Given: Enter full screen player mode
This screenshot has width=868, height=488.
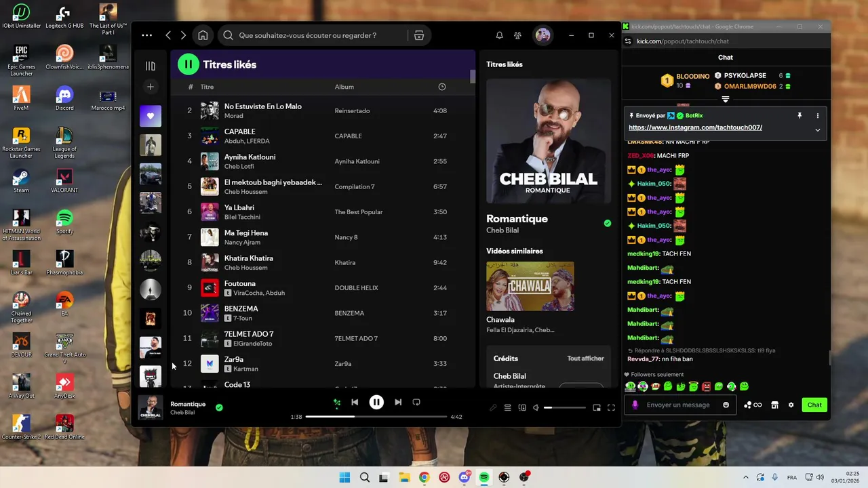Looking at the screenshot, I should 611,407.
